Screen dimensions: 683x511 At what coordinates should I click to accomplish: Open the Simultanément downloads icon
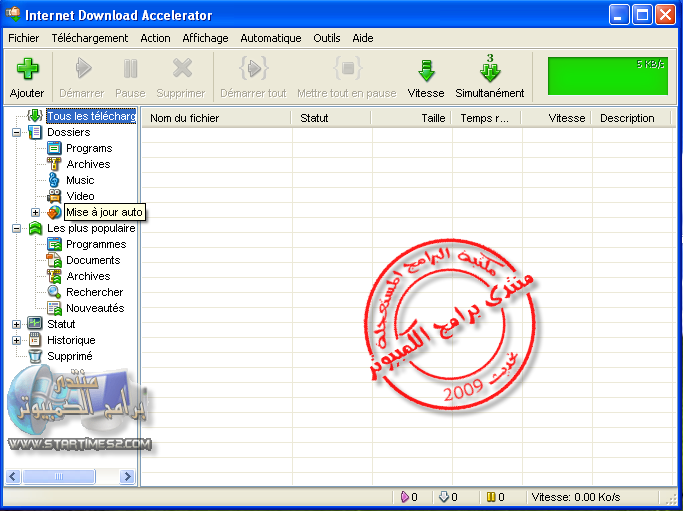coord(490,68)
